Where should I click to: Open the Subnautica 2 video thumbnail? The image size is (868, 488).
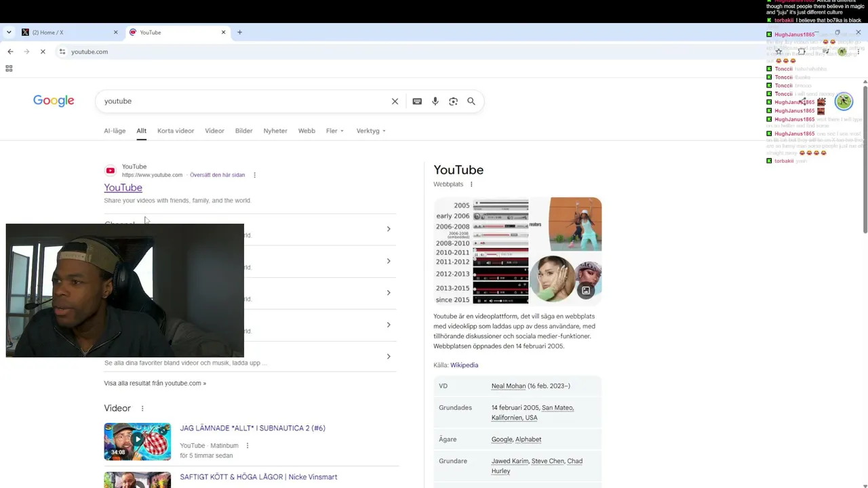click(137, 442)
